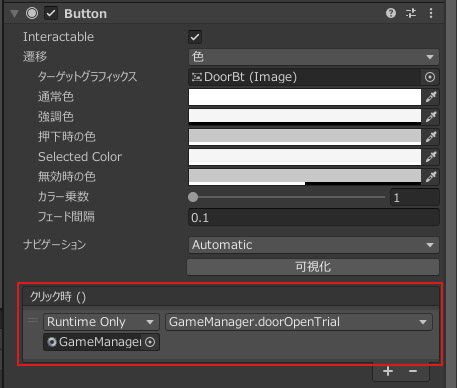
Task: Remove the selected クリック時 event entry
Action: coord(413,371)
